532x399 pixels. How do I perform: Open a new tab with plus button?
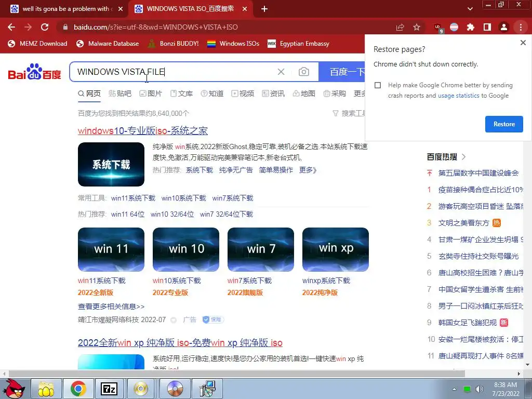[264, 9]
